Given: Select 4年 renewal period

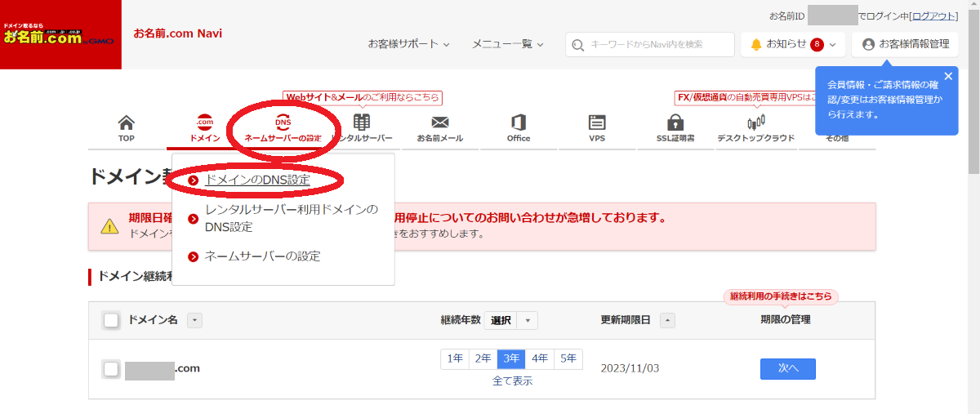Looking at the screenshot, I should coord(540,358).
